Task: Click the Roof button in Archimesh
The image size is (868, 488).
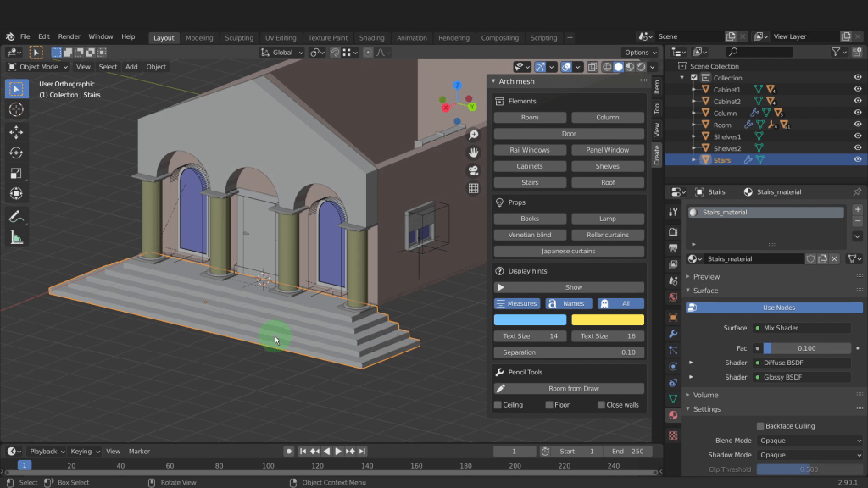Action: tap(607, 182)
